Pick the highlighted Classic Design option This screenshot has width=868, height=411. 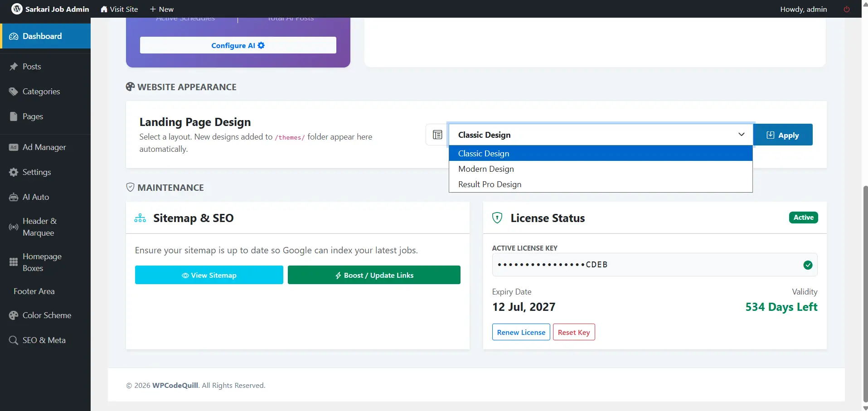484,154
